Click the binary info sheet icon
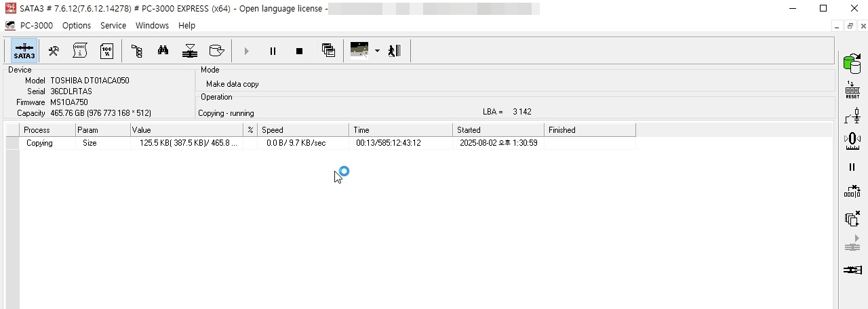This screenshot has height=309, width=868. [x=81, y=51]
